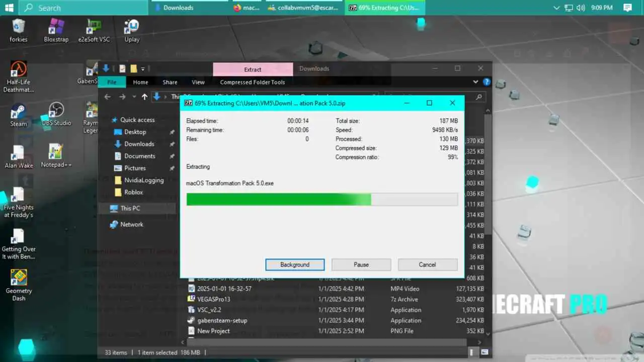Viewport: 644px width, 362px height.
Task: Click the taskbar Search box
Action: 83,8
